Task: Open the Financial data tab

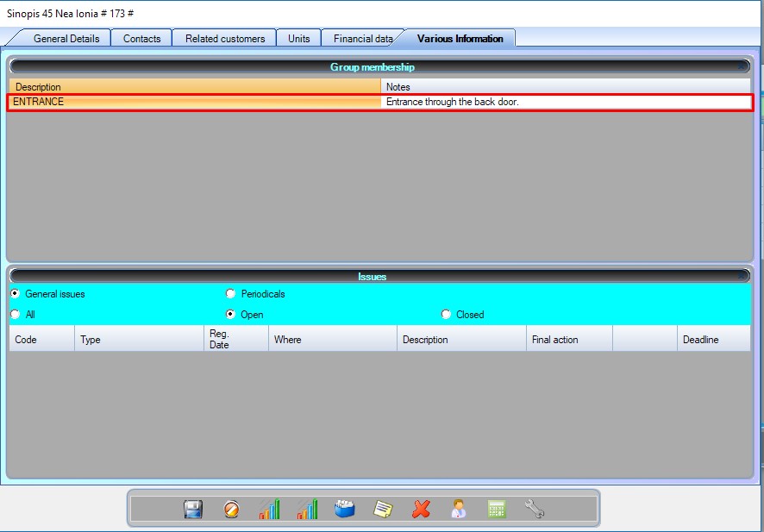Action: coord(362,39)
